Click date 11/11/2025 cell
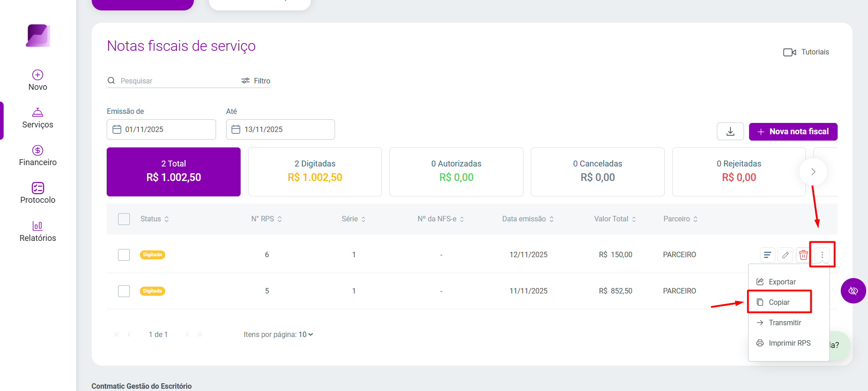 528,291
